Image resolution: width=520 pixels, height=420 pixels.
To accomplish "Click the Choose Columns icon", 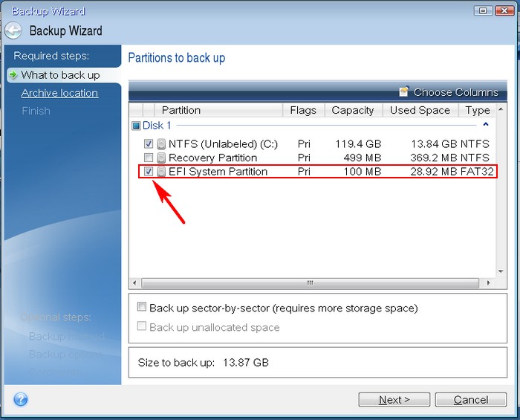I will click(x=403, y=92).
